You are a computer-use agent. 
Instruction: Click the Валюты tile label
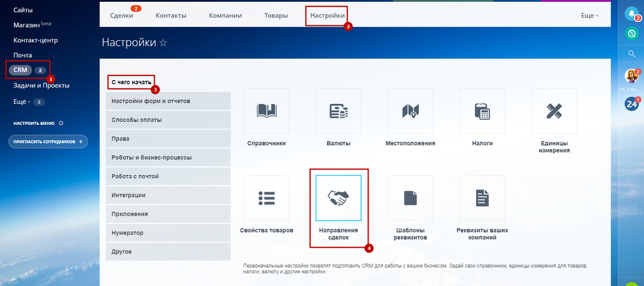[338, 144]
